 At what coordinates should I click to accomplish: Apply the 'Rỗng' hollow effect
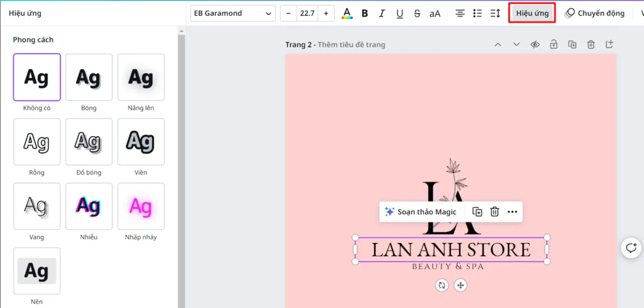pyautogui.click(x=37, y=142)
